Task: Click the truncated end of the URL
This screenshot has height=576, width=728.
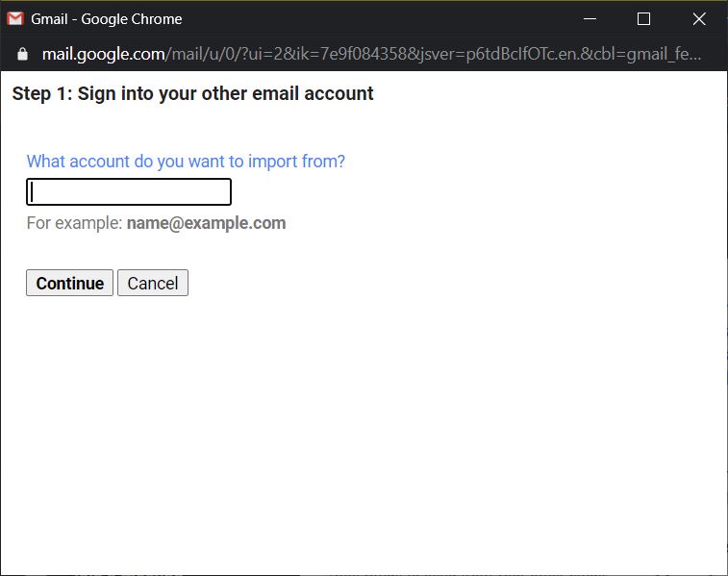Action: (688, 55)
